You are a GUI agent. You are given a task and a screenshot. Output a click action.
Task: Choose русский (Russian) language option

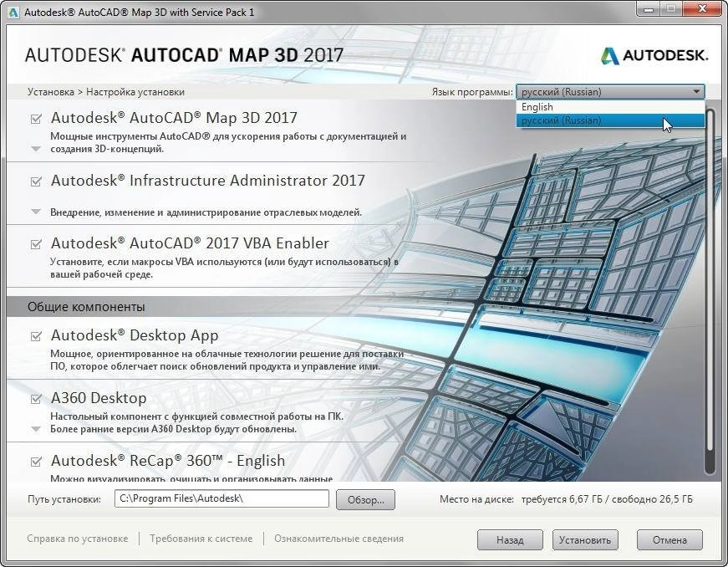pos(610,120)
